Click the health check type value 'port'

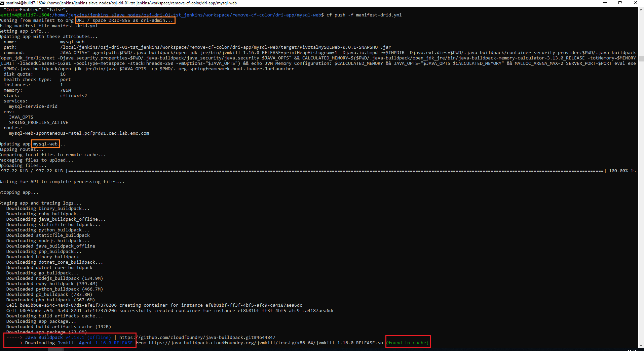pyautogui.click(x=66, y=80)
